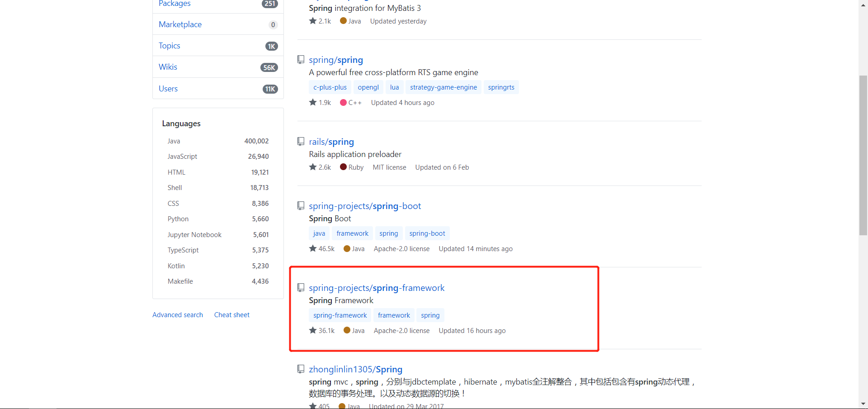Click the C++ language color dot
The image size is (868, 409).
coord(343,103)
